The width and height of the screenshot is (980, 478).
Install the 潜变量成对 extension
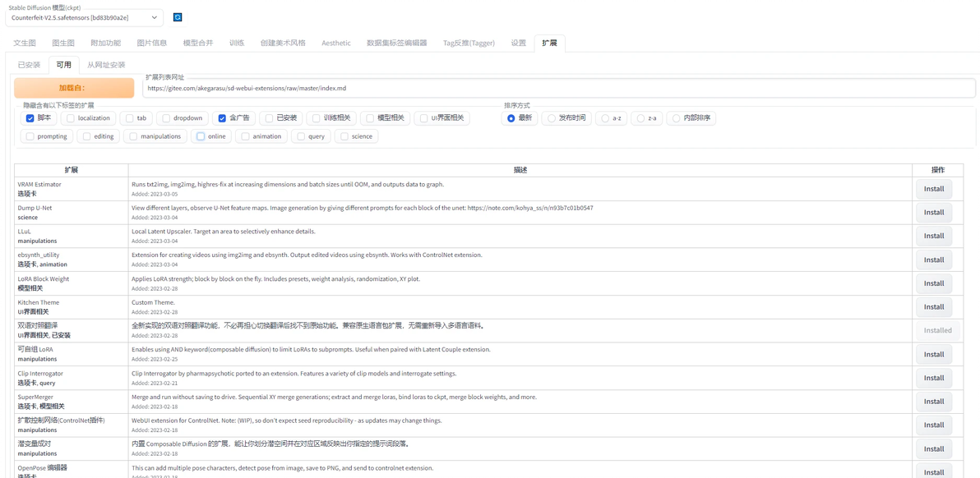pos(934,448)
